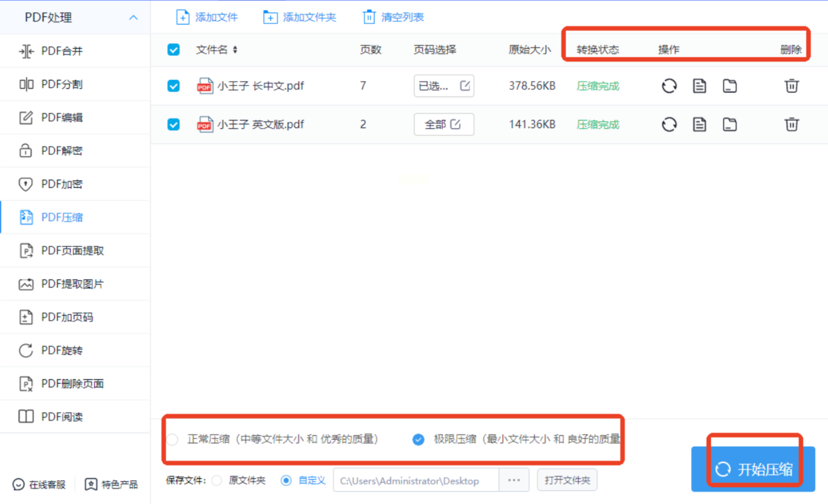Open page selection 已选... for 小王子 长中文.pdf
This screenshot has width=828, height=504.
coord(444,86)
